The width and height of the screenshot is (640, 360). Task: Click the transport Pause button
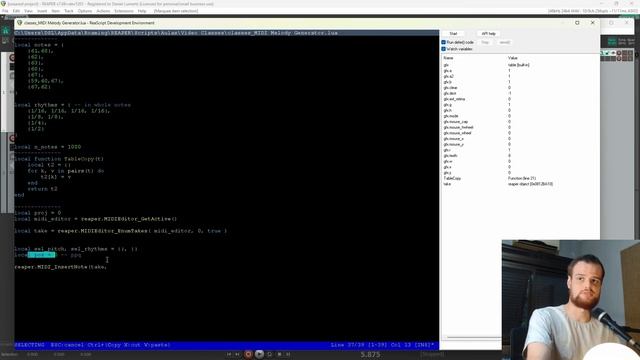288,354
